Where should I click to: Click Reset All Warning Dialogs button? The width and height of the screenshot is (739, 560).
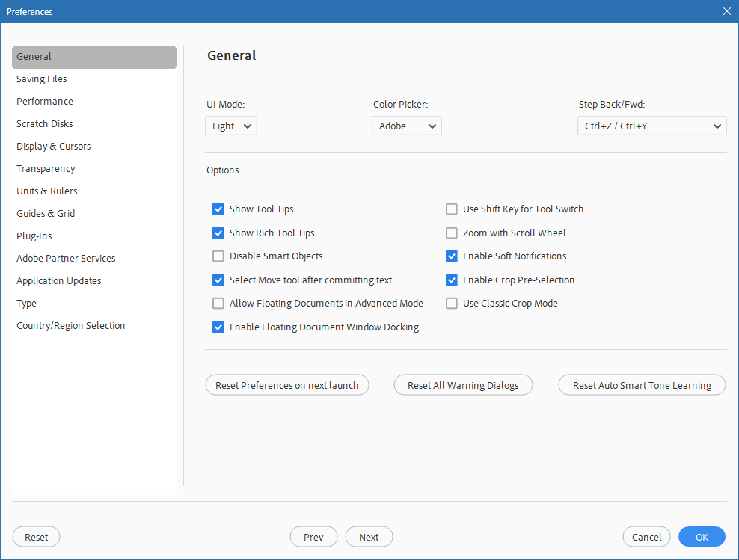tap(463, 385)
